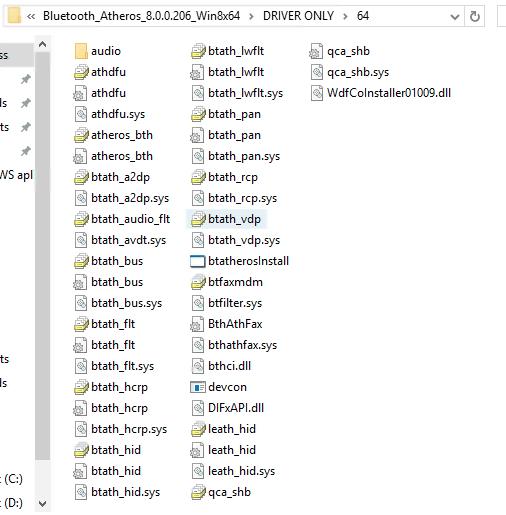Select the file named "btath_audio_flt"
The width and height of the screenshot is (506, 515).
pyautogui.click(x=131, y=219)
